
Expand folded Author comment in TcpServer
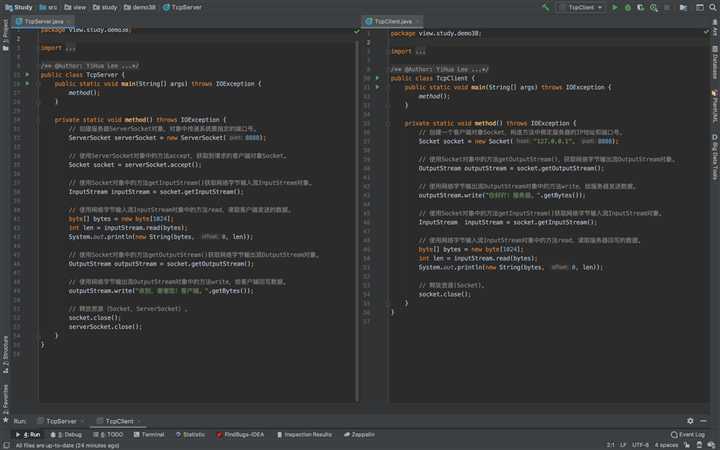pos(90,66)
